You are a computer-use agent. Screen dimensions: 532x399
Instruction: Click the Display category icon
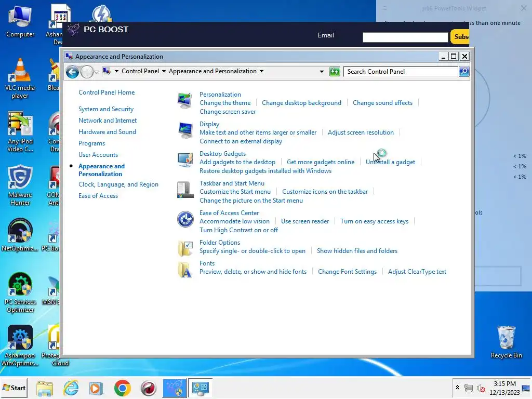point(185,130)
